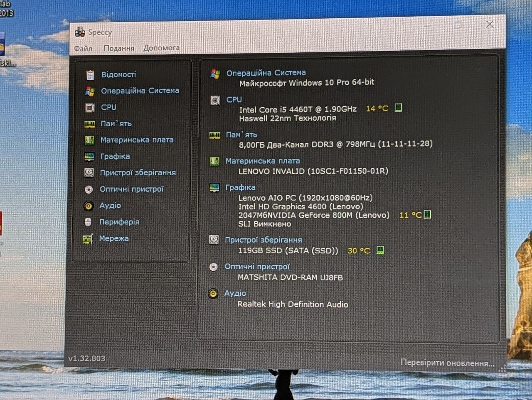Click the version number v1.32.803
Viewport: 532px width, 400px height.
tap(87, 358)
